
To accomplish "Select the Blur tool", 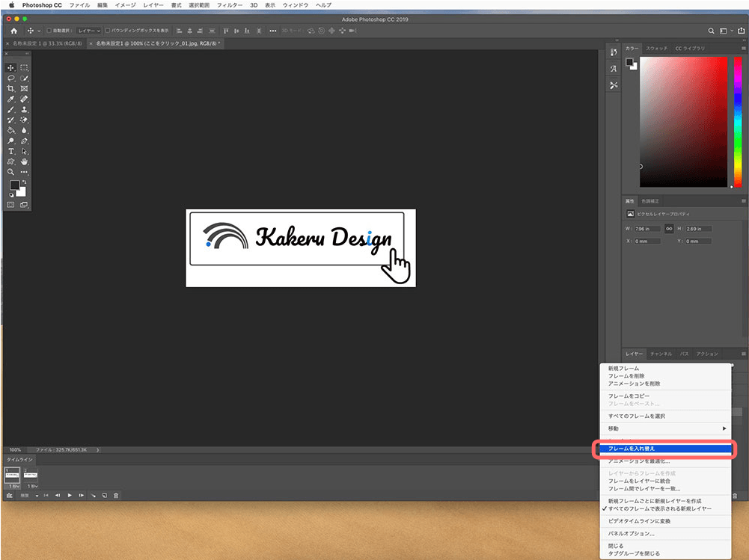I will [x=24, y=130].
